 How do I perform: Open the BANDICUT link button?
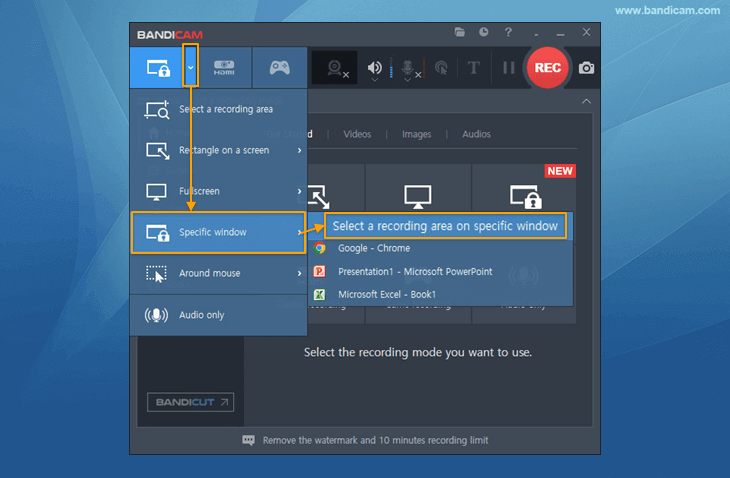tap(190, 402)
